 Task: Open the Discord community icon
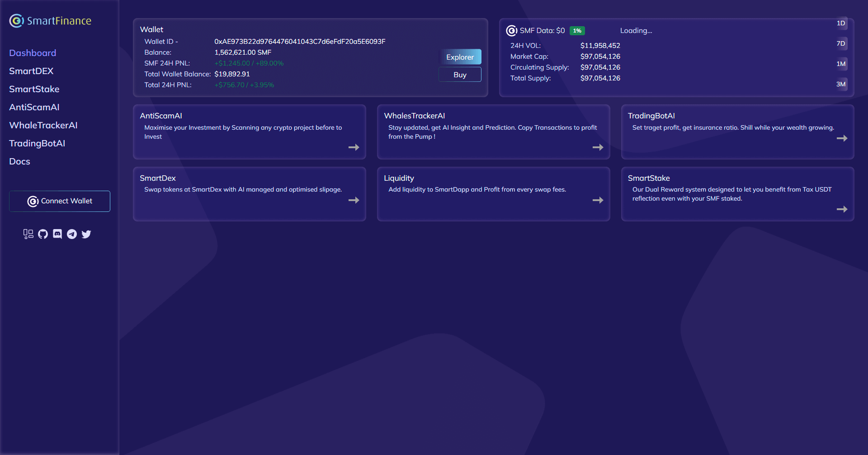pos(57,234)
